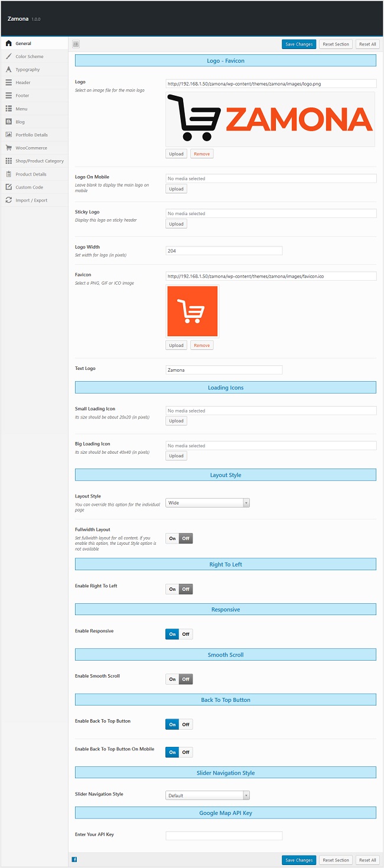Set Enable Back To Top Button Off
This screenshot has width=384, height=868.
(186, 724)
